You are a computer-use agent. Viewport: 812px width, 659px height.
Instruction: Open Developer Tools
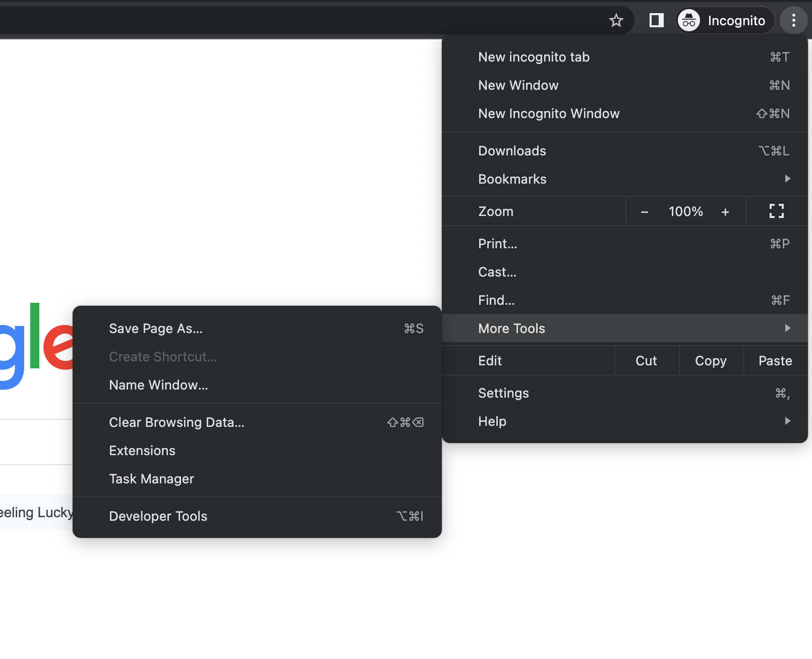tap(257, 516)
